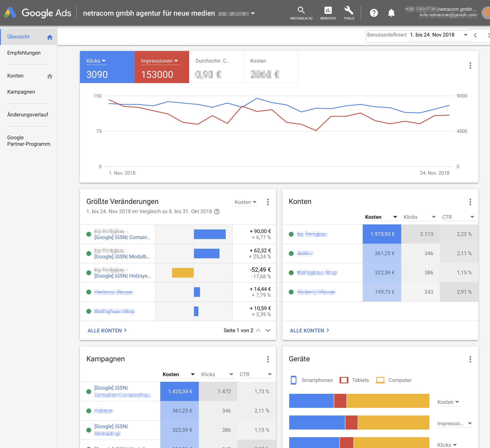This screenshot has width=490, height=448.
Task: Select the Kosten metric tile above chart
Action: 271,67
